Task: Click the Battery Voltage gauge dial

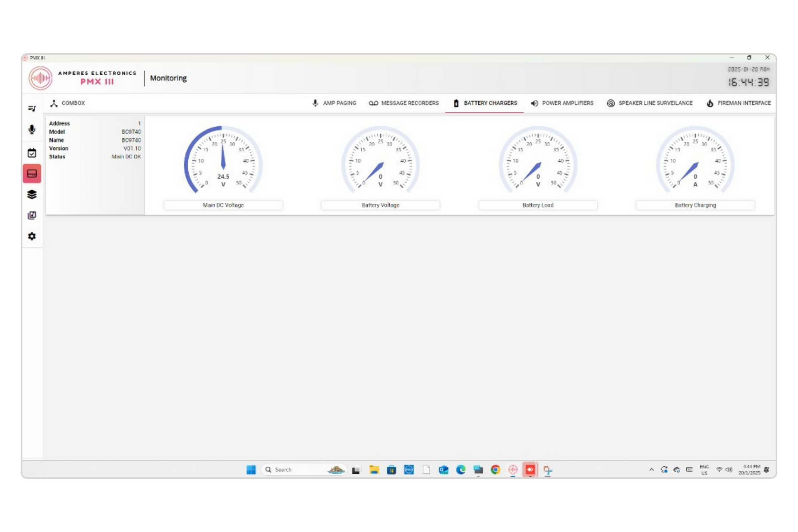Action: click(x=380, y=160)
